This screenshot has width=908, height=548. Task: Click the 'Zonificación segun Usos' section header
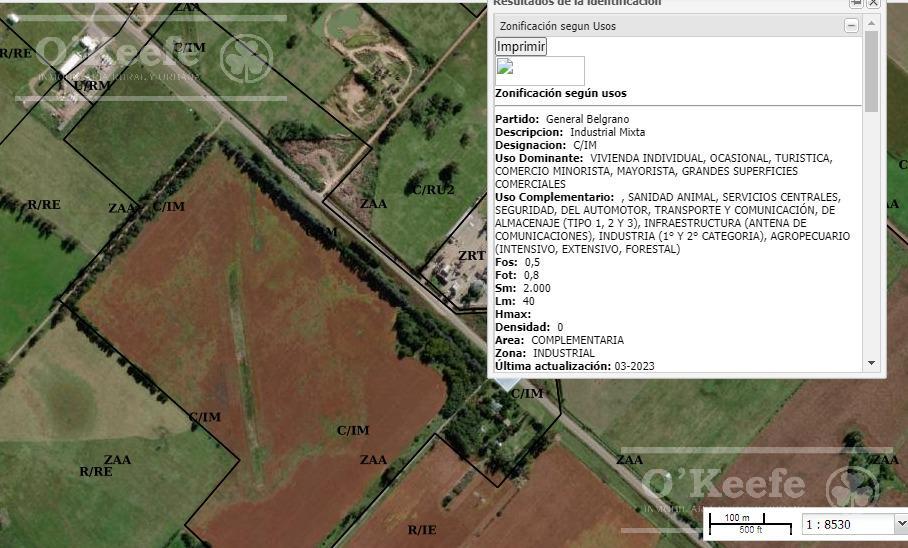click(678, 25)
